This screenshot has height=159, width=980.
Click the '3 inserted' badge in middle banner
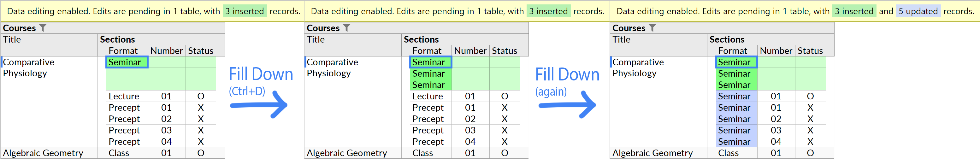[x=548, y=11]
